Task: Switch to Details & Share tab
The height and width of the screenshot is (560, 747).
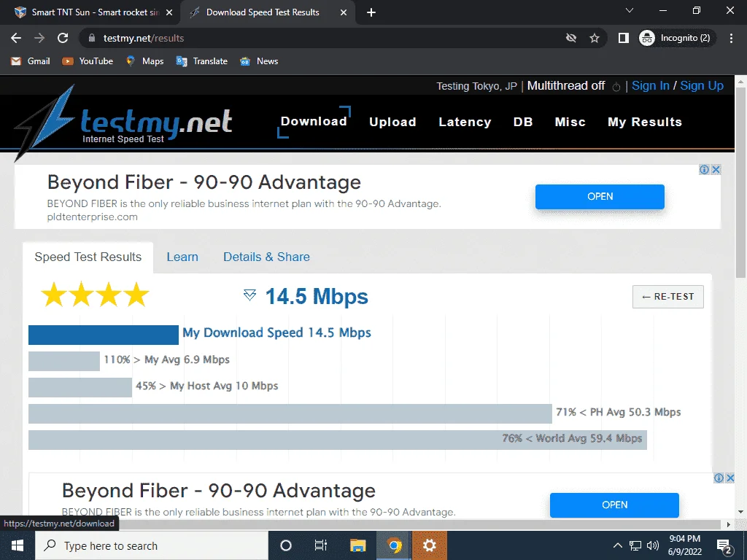Action: [266, 257]
